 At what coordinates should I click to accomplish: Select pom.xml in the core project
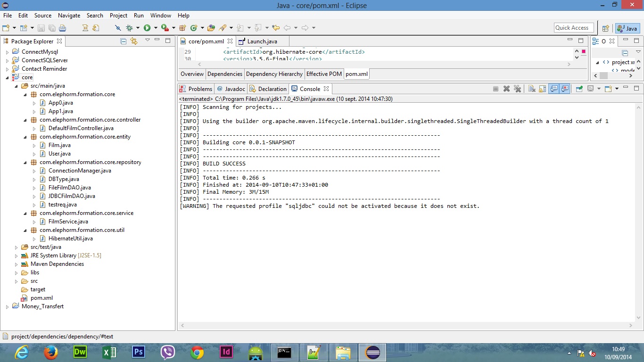[41, 298]
